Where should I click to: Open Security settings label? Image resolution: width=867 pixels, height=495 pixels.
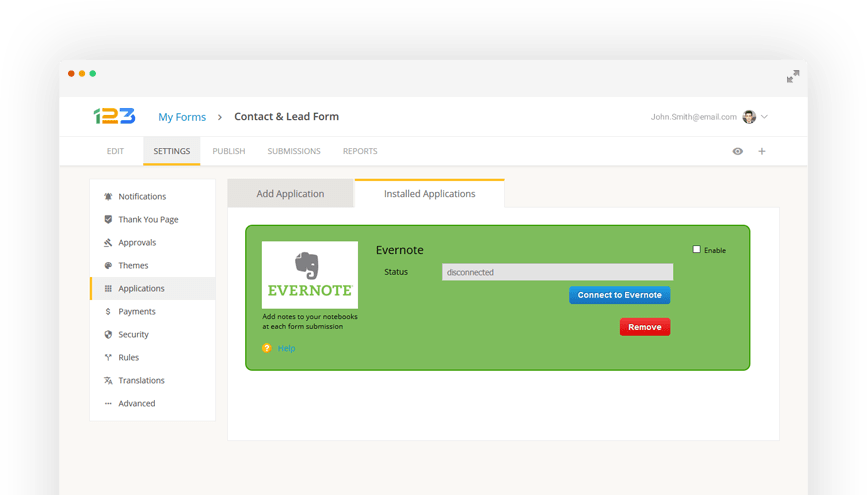coord(133,334)
